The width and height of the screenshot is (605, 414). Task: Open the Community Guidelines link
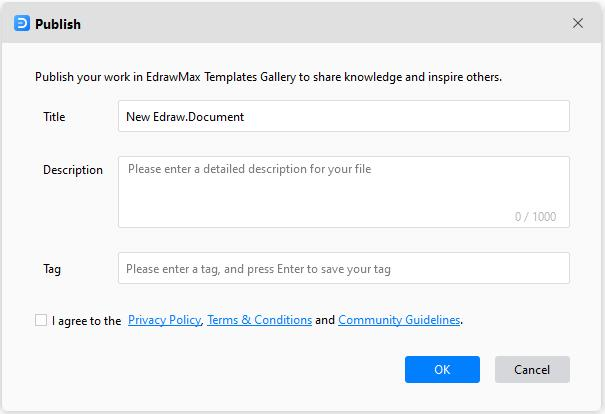coord(399,320)
